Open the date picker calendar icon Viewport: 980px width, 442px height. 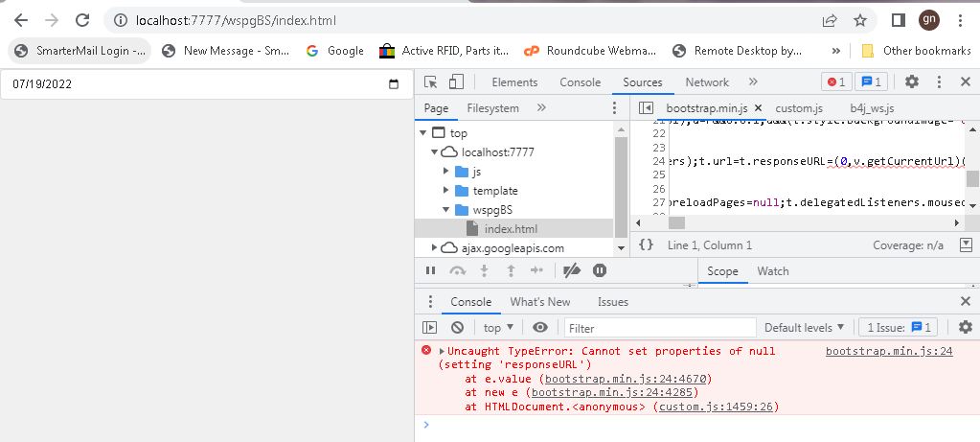click(394, 83)
